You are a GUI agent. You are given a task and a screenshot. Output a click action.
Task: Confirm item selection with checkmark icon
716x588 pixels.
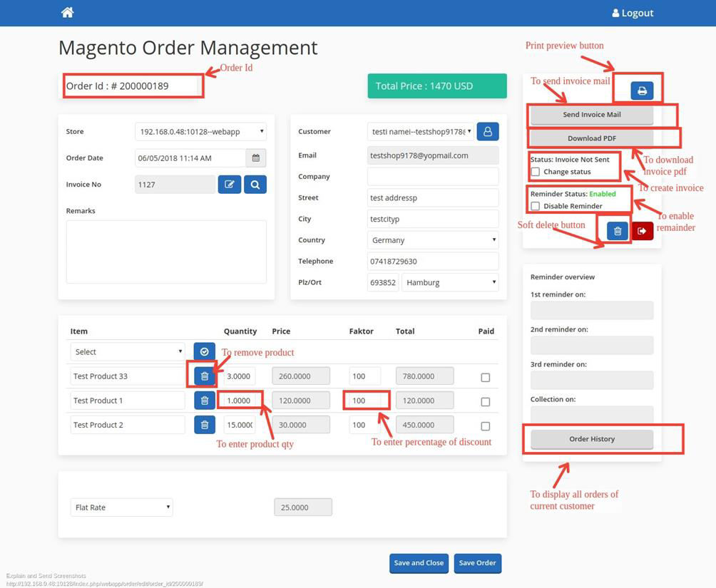tap(205, 351)
